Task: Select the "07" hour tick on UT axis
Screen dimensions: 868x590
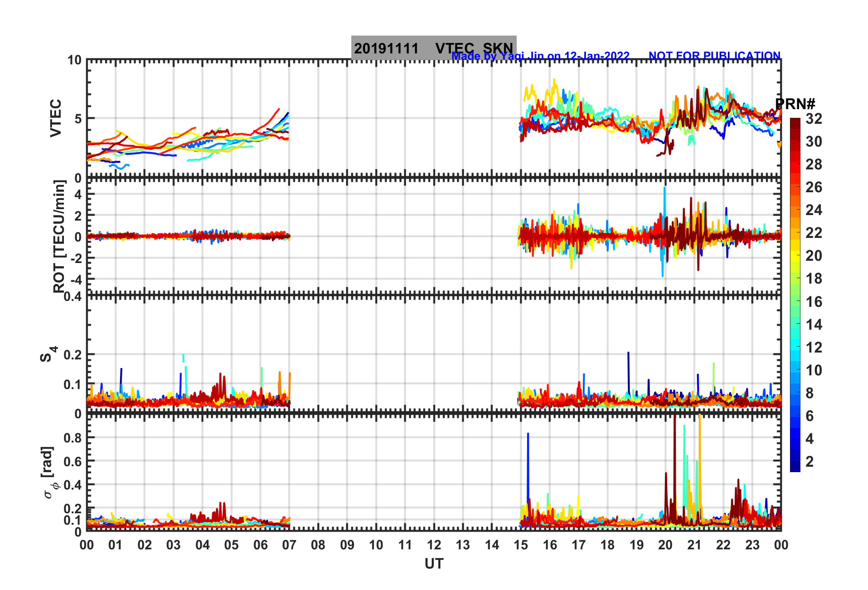Action: coord(289,545)
